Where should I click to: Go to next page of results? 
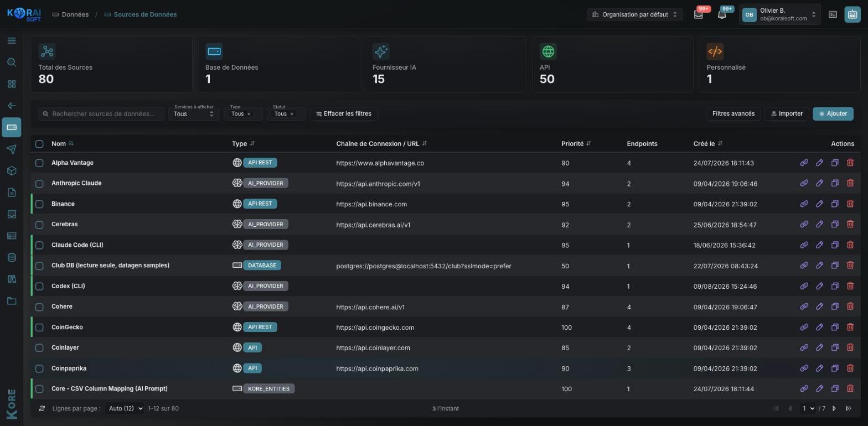coord(834,408)
